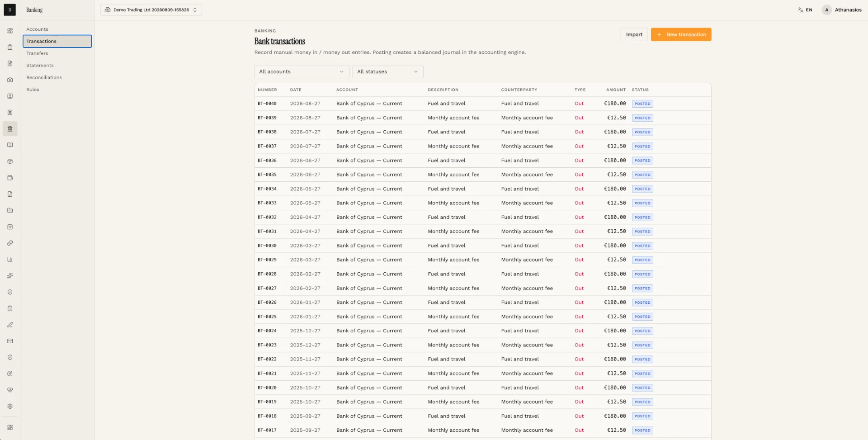Open the coins icon in the sidebar

[10, 243]
